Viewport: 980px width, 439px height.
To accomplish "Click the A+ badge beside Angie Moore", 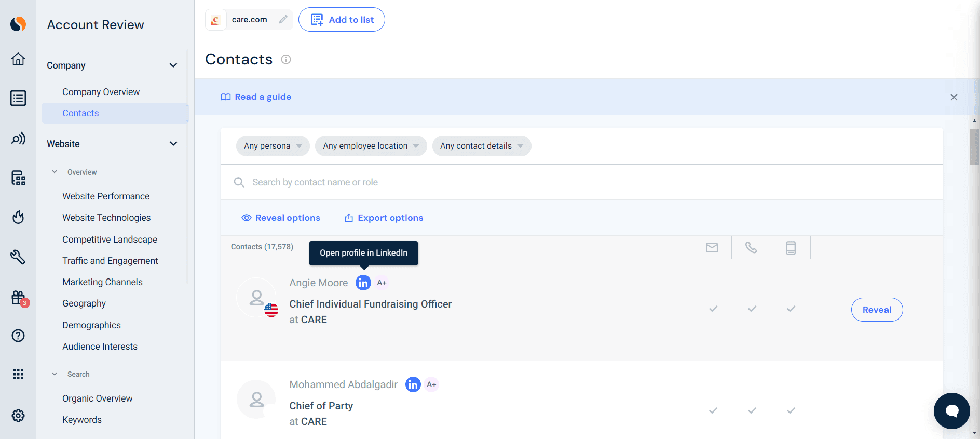I will pos(382,283).
